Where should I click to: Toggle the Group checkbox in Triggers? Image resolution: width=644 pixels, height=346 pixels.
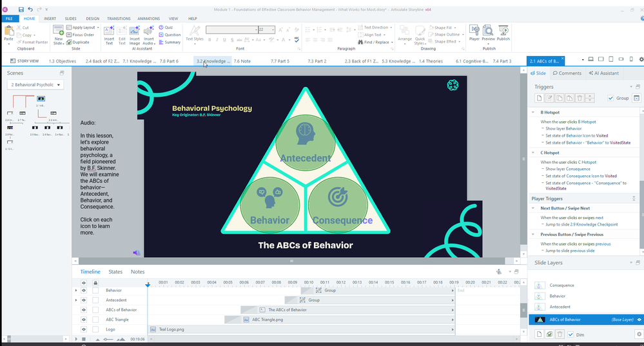(610, 98)
